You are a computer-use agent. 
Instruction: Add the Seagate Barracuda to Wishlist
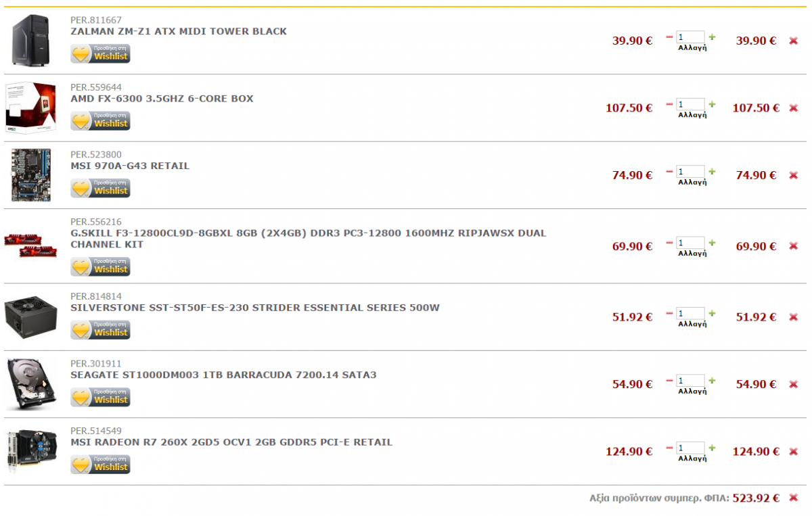100,397
